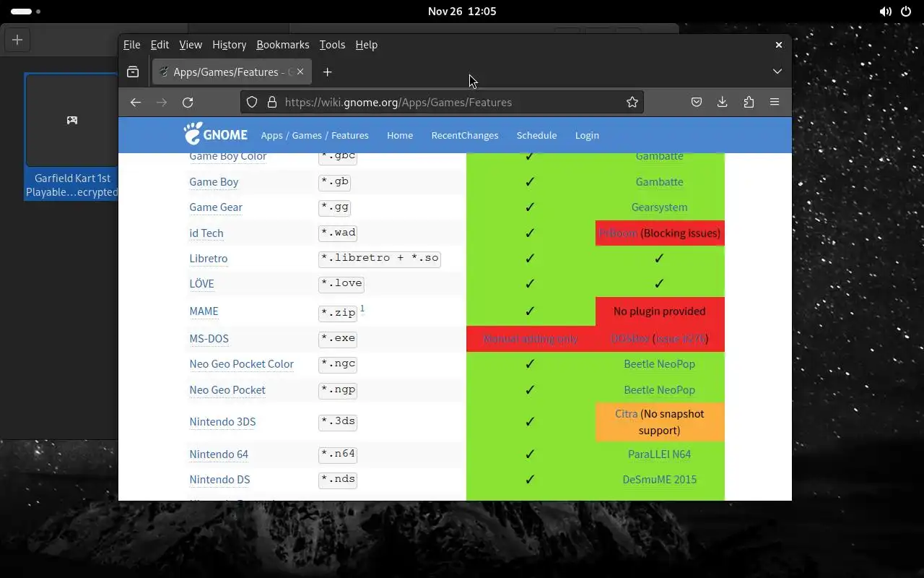Open the Tools menu

tap(332, 45)
